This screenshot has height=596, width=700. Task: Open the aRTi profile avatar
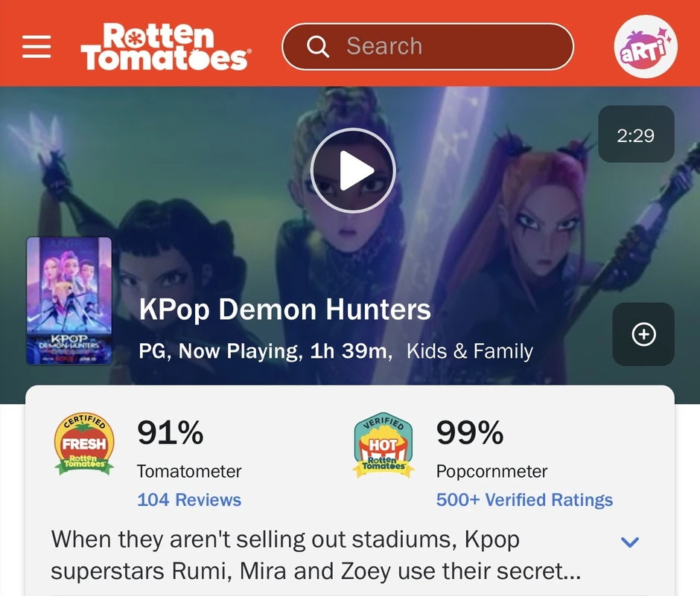tap(645, 46)
